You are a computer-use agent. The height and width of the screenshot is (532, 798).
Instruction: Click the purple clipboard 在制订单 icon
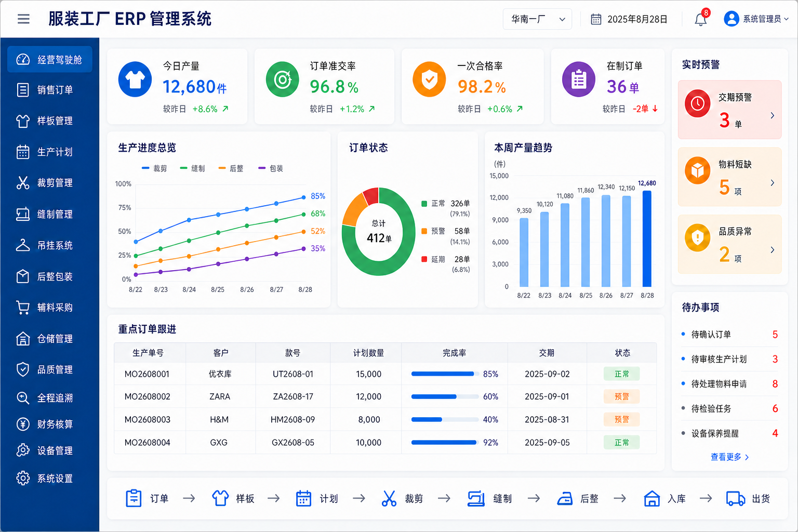click(579, 79)
